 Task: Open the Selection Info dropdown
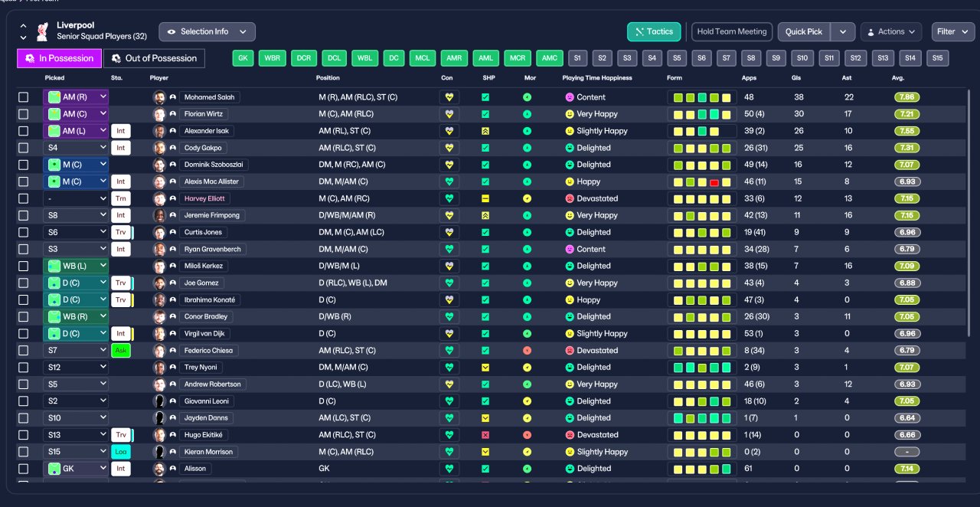click(207, 31)
